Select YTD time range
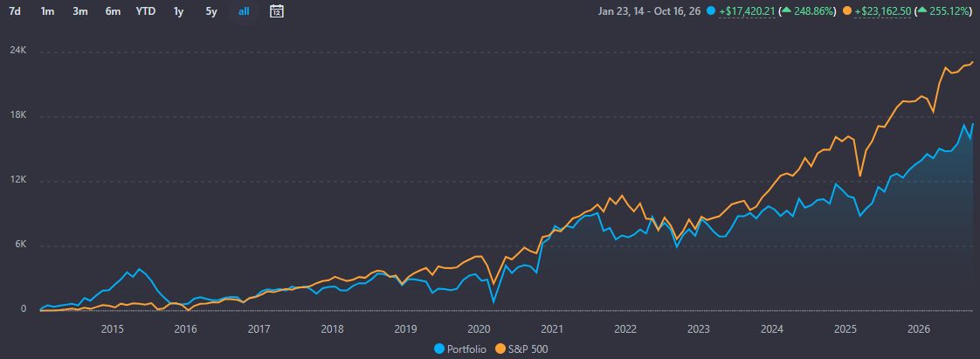 click(146, 11)
